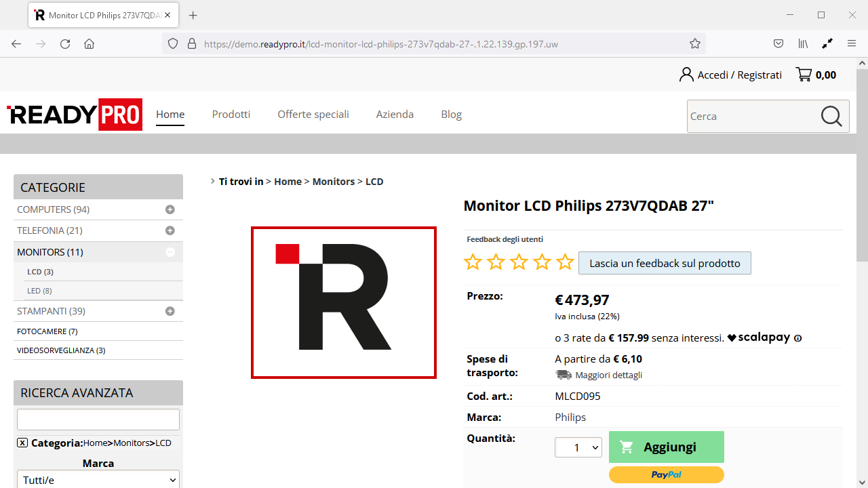Click the Ricerca Avanzata text field
This screenshot has height=488, width=868.
[x=98, y=420]
